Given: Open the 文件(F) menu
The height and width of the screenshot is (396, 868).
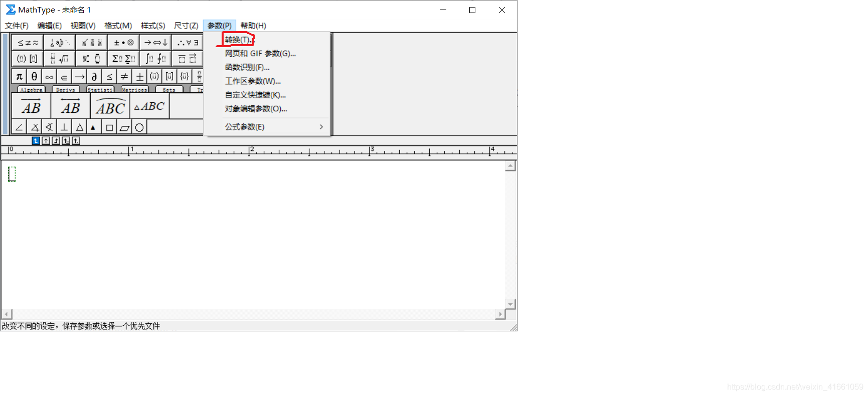Looking at the screenshot, I should point(17,26).
